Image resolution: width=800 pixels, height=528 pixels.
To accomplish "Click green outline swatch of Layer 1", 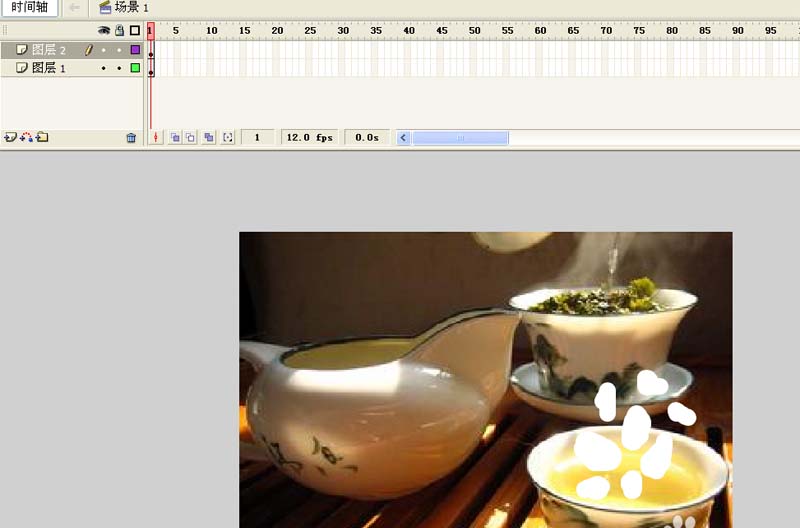I will click(x=135, y=68).
